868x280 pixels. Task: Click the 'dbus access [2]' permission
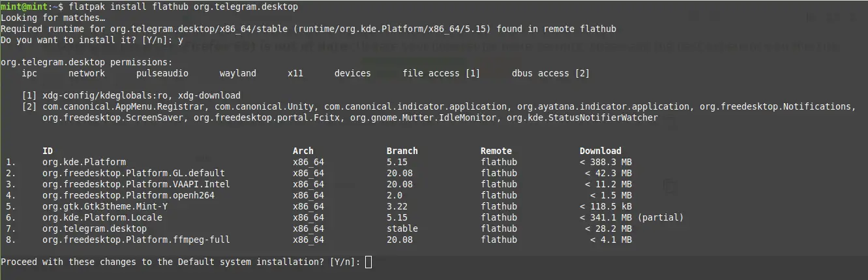tap(551, 73)
